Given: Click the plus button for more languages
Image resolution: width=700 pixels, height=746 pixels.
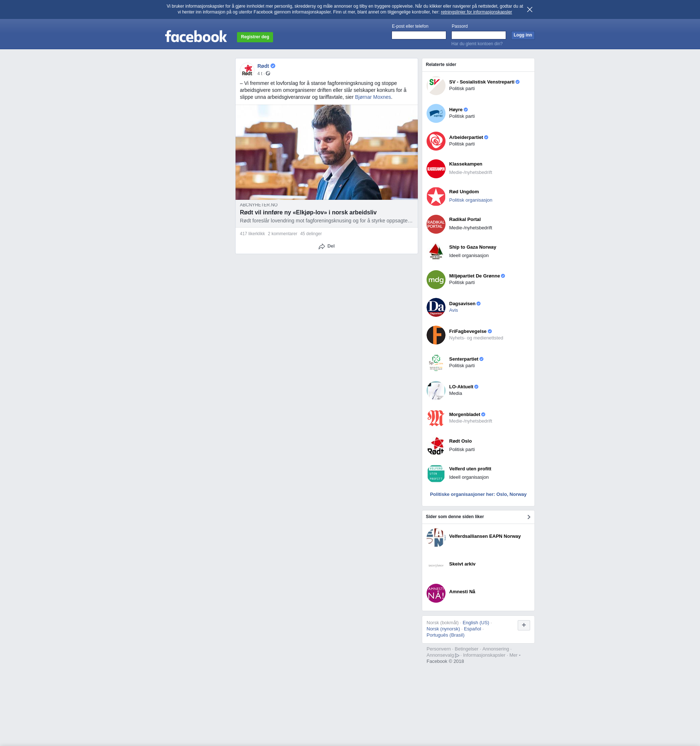Looking at the screenshot, I should coord(524,625).
